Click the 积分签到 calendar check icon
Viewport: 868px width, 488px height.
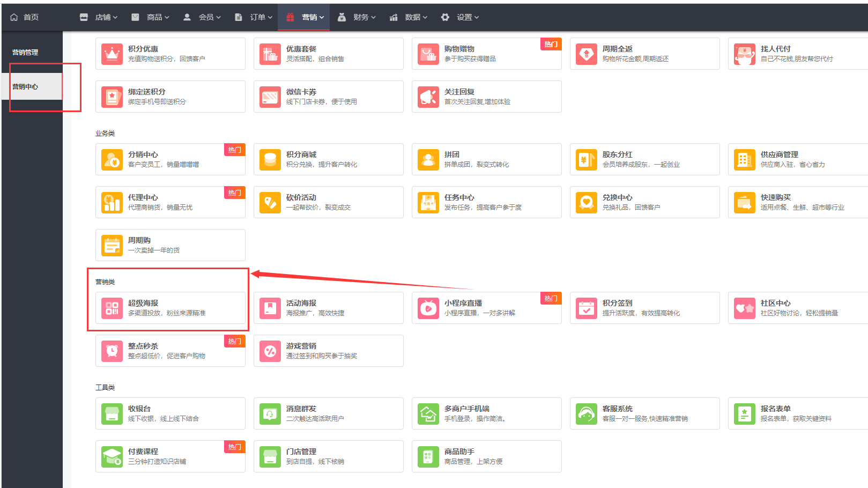(x=587, y=308)
